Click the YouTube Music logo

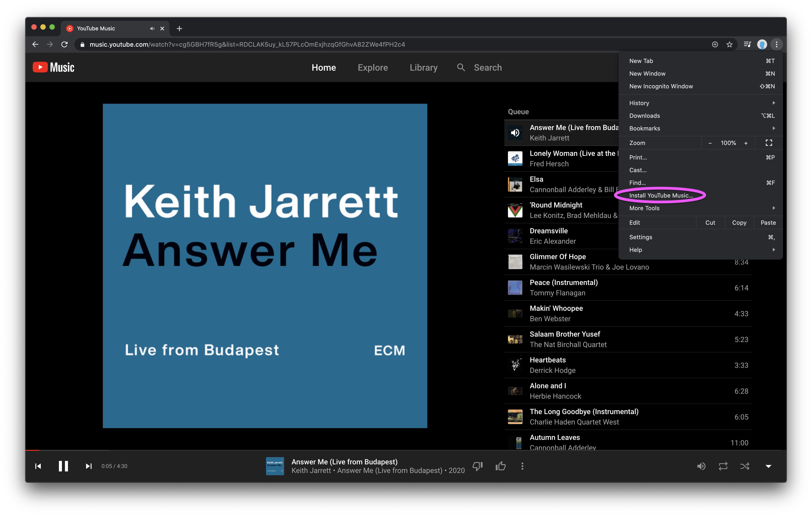coord(54,68)
